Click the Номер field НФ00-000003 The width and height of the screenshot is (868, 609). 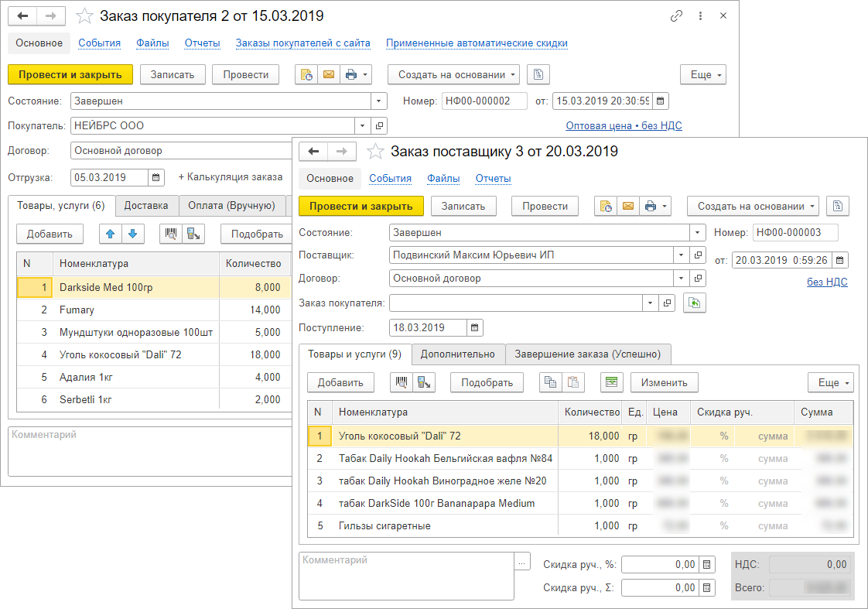tap(795, 233)
